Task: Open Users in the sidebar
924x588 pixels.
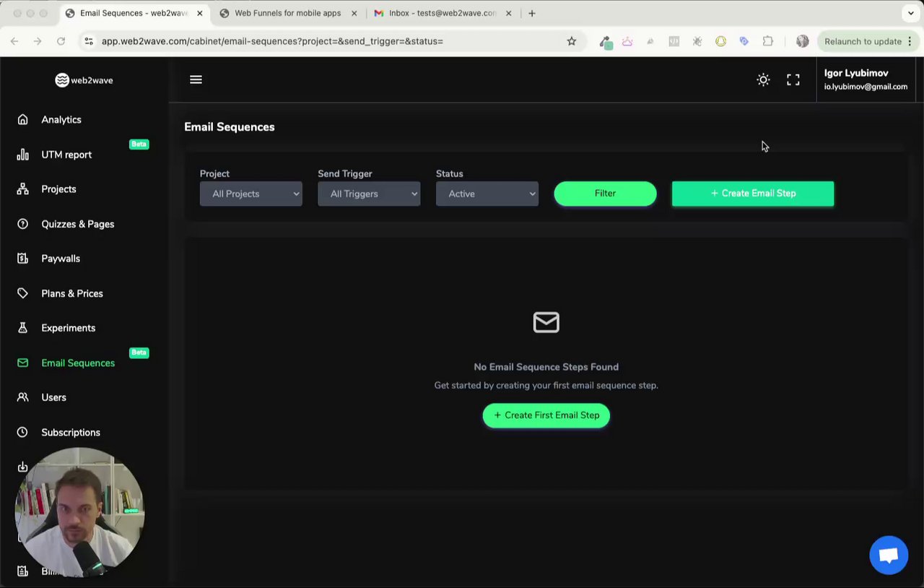Action: coord(53,397)
